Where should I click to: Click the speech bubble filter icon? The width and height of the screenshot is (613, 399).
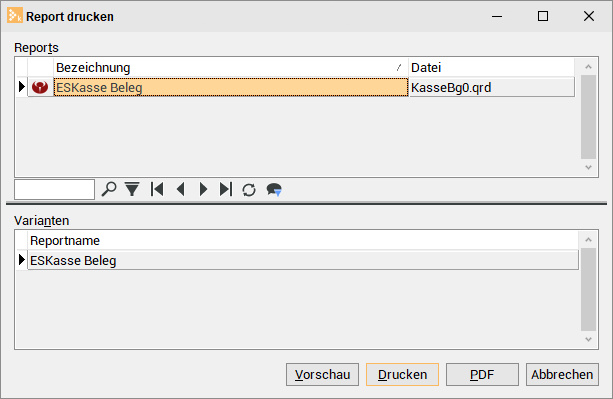pyautogui.click(x=274, y=190)
